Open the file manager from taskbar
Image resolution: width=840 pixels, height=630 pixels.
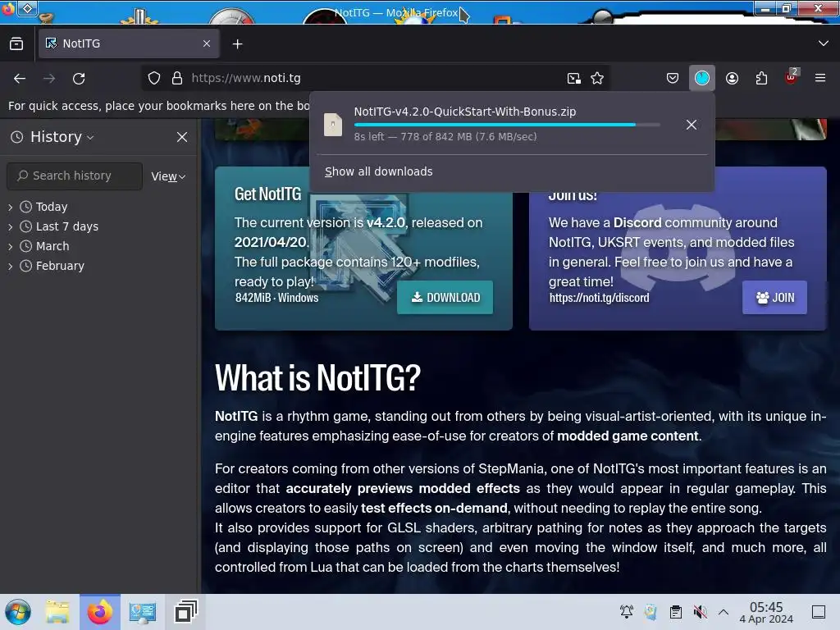[57, 612]
